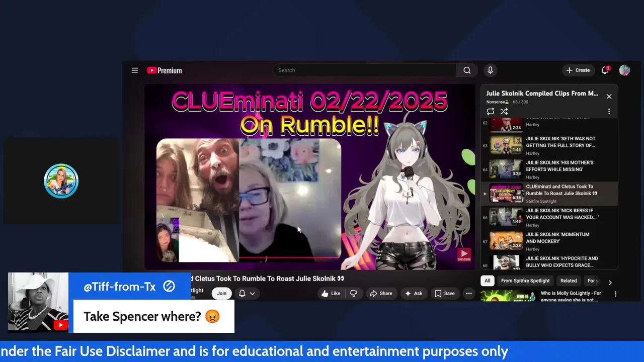Click the commenter profile photo with YouTube badge
The width and height of the screenshot is (644, 362).
coord(38,302)
